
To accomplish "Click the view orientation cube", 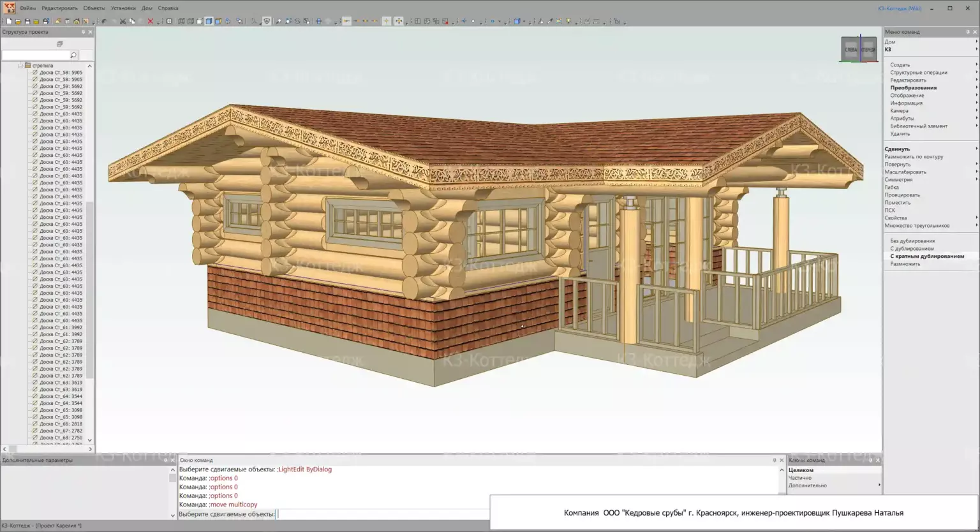I will click(859, 49).
